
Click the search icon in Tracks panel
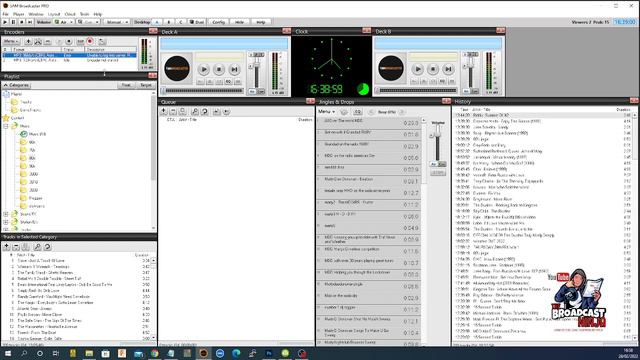pyautogui.click(x=37, y=247)
